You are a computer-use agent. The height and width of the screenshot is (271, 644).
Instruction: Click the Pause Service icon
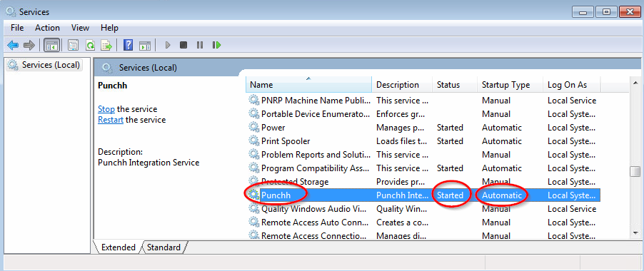tap(200, 45)
